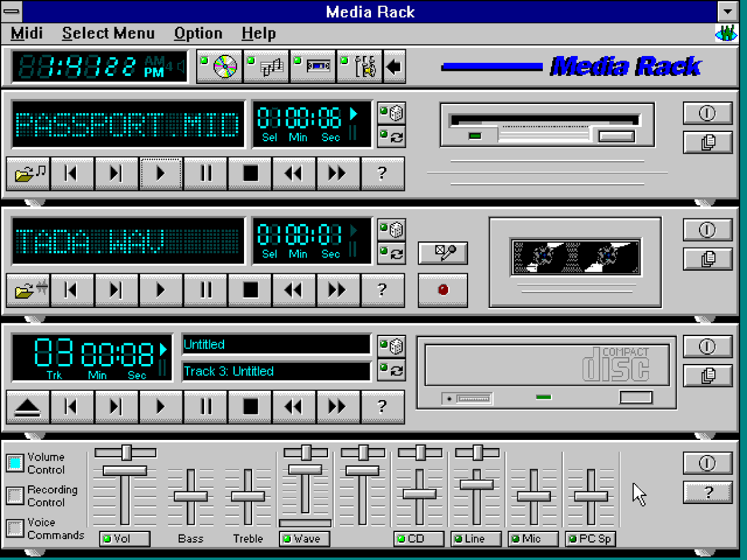This screenshot has height=560, width=747.
Task: Click the power button of the mixer rack
Action: pyautogui.click(x=707, y=463)
